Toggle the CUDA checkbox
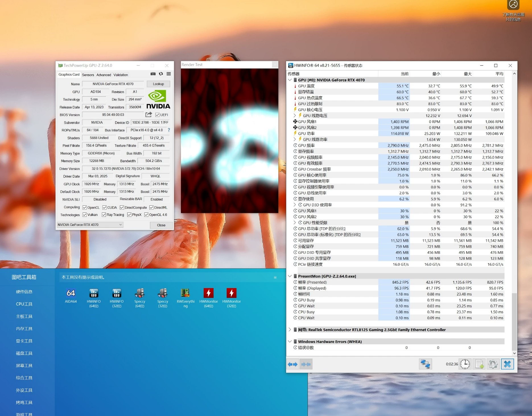Image resolution: width=532 pixels, height=416 pixels. [104, 207]
